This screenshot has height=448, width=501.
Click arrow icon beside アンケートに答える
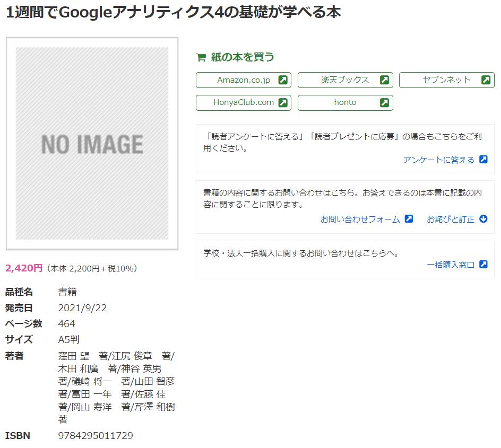pyautogui.click(x=483, y=159)
